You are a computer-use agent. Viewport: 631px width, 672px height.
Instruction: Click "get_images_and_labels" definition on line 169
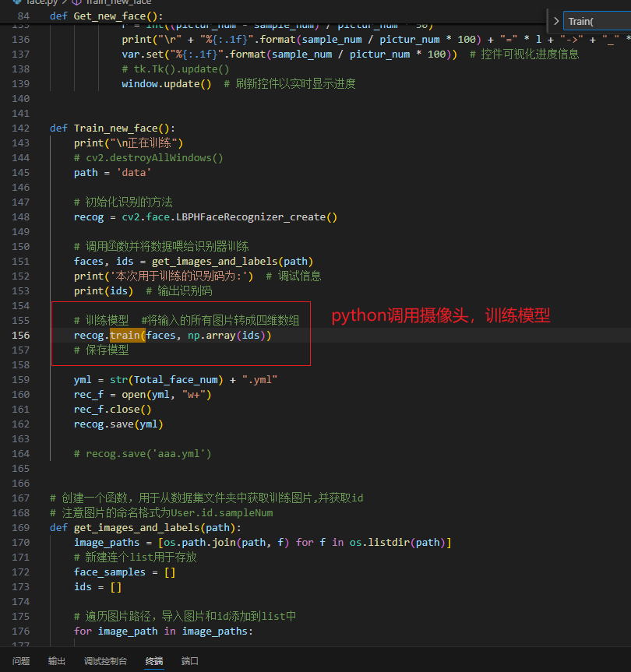[137, 528]
